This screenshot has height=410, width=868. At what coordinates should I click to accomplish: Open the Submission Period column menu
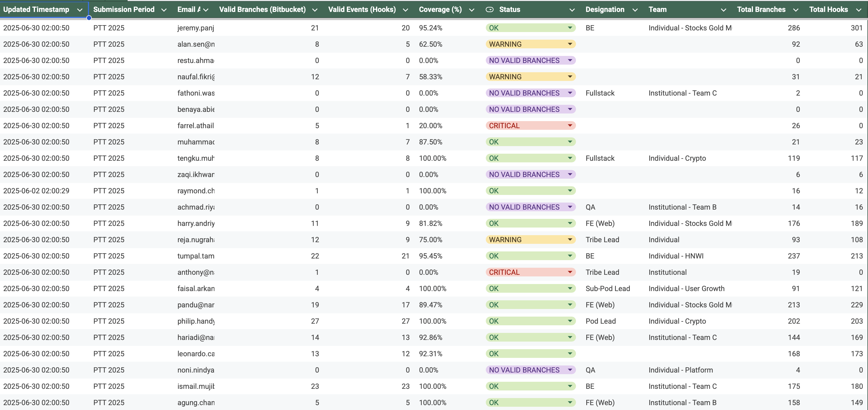pyautogui.click(x=164, y=10)
